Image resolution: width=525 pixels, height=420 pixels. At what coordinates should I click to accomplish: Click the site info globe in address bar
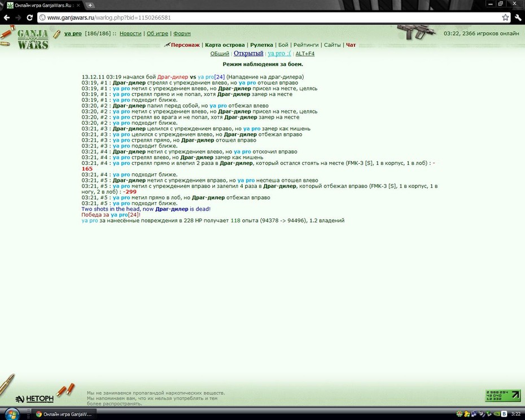42,17
